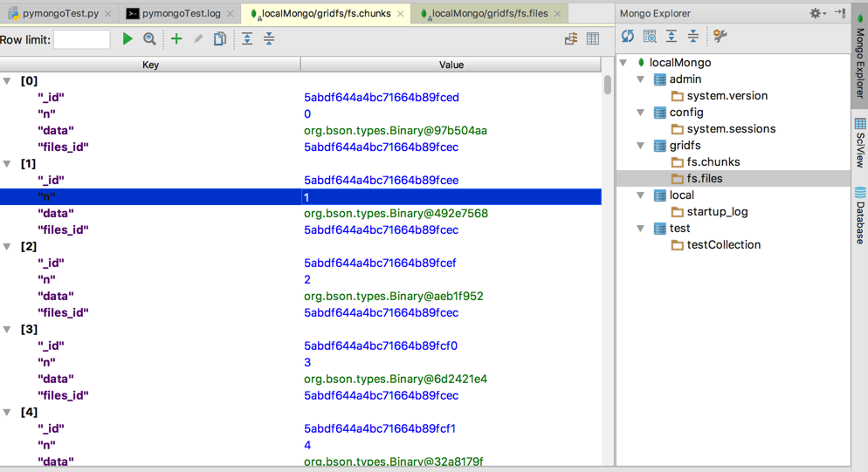Collapse result document [3]

(7, 329)
